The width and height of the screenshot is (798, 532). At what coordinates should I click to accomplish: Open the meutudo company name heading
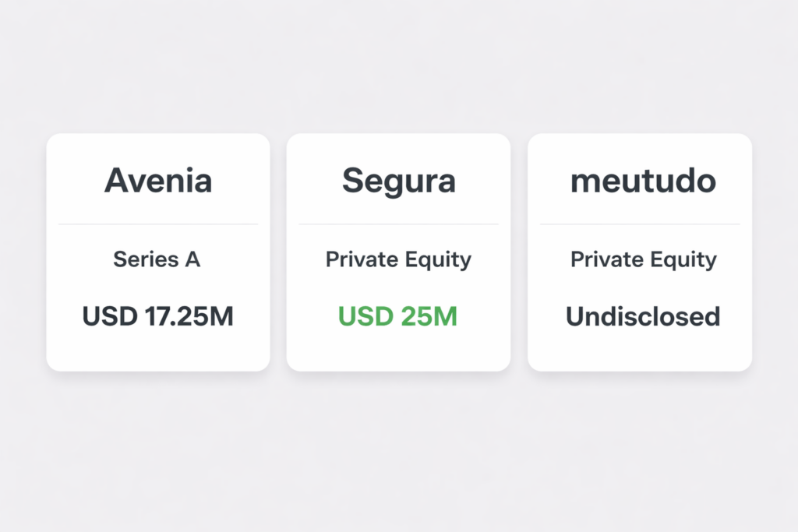643,181
